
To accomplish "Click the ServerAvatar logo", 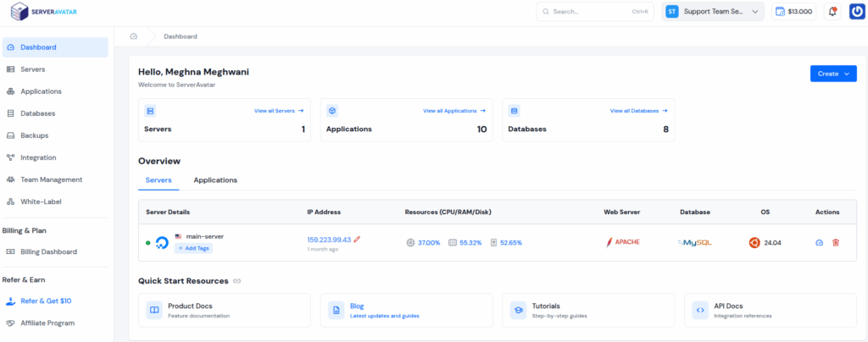I will click(x=44, y=12).
